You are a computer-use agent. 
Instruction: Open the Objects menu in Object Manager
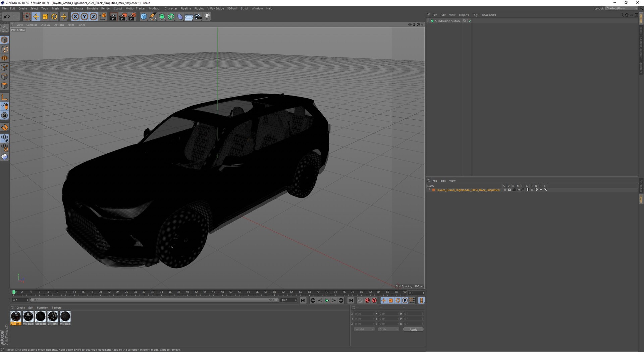464,15
